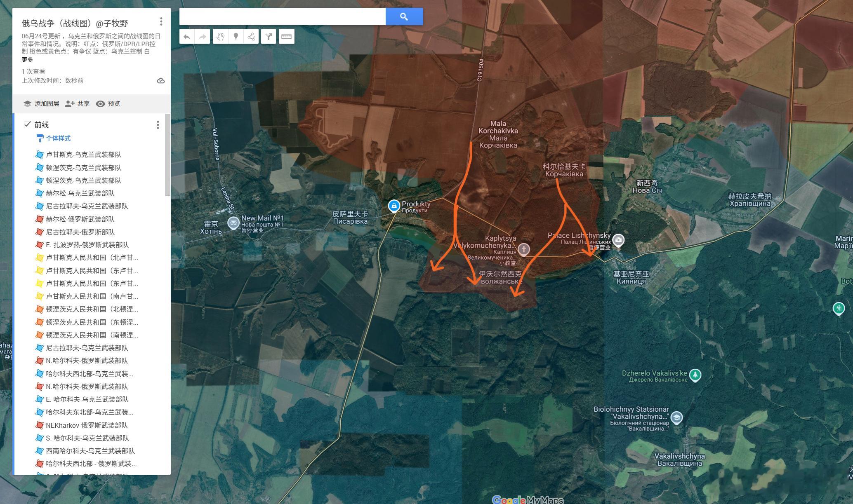Select S. 哈尔科夫-乌克兰武装部队 item
853x504 pixels.
tap(87, 438)
